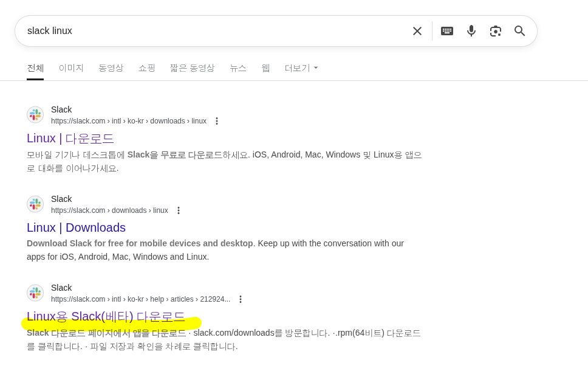Switch to the 이미지 tab
Screen dimensions: 588x371
pyautogui.click(x=71, y=68)
